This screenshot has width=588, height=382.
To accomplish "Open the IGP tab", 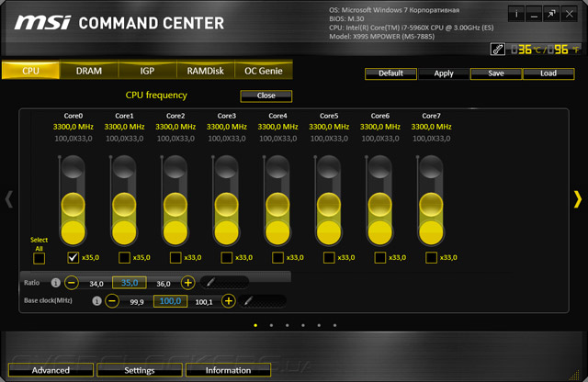I will (147, 71).
